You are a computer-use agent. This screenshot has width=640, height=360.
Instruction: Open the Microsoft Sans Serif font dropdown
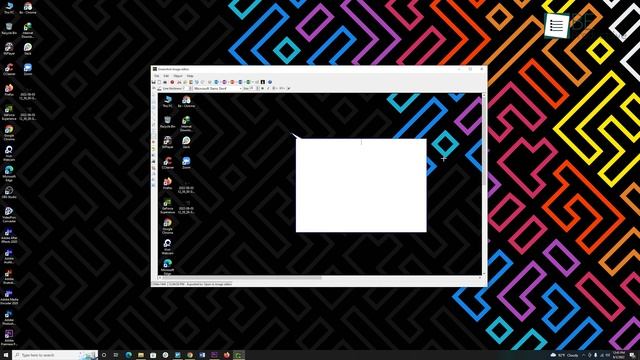click(x=218, y=88)
